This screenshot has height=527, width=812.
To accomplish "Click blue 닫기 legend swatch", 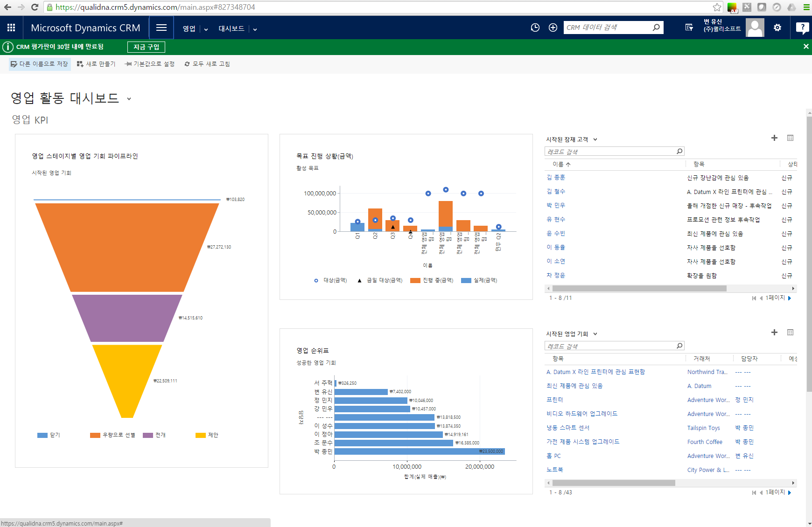I will coord(42,435).
